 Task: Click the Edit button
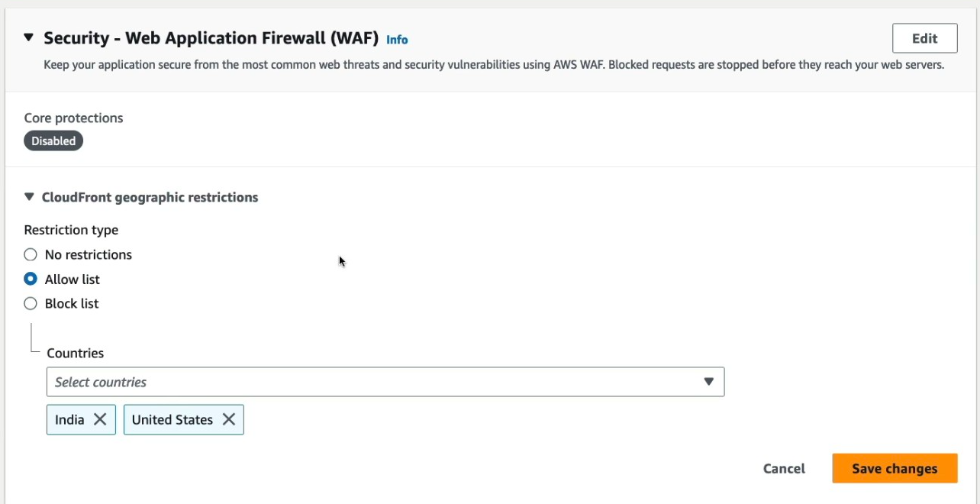924,38
